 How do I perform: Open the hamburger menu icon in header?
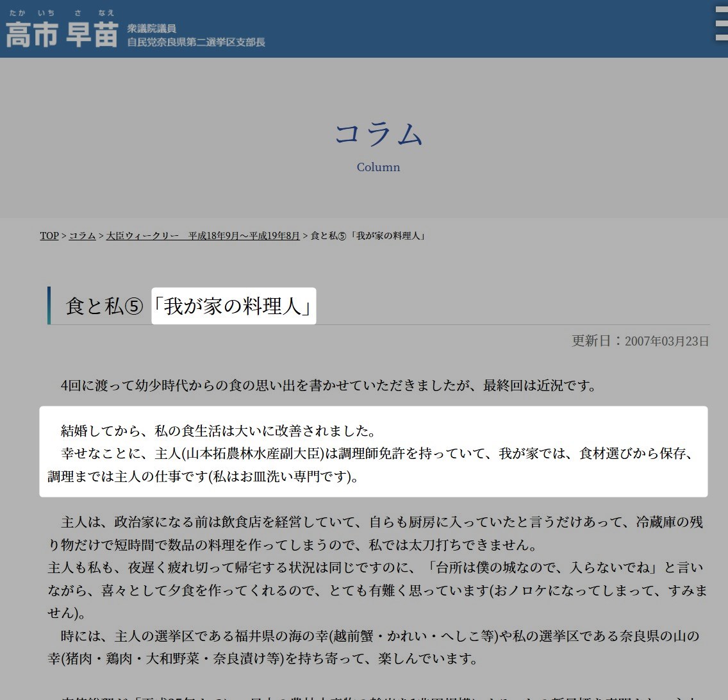coord(722,23)
